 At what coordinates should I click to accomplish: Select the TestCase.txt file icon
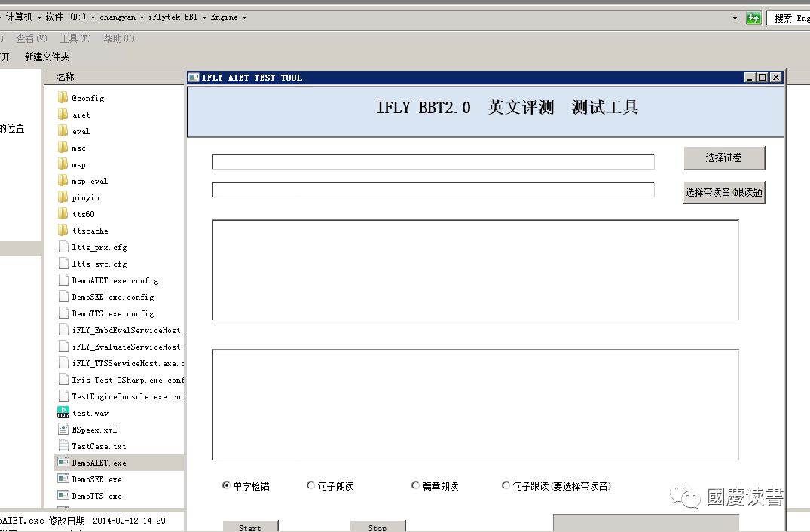(x=63, y=446)
